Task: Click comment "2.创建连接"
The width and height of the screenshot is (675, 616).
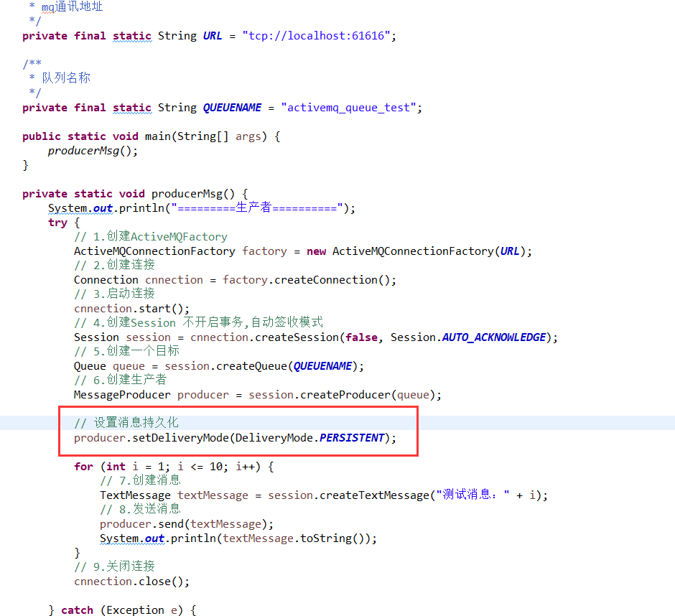Action: coord(114,265)
